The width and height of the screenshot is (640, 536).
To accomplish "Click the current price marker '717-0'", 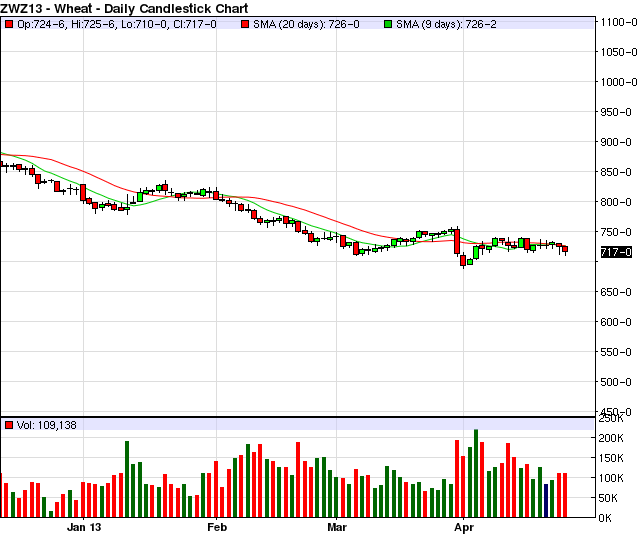I will pos(616,252).
